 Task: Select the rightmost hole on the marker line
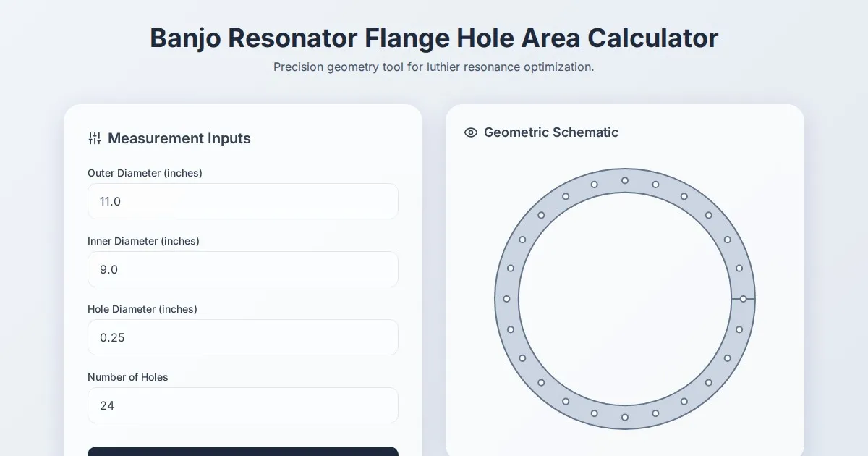(743, 299)
